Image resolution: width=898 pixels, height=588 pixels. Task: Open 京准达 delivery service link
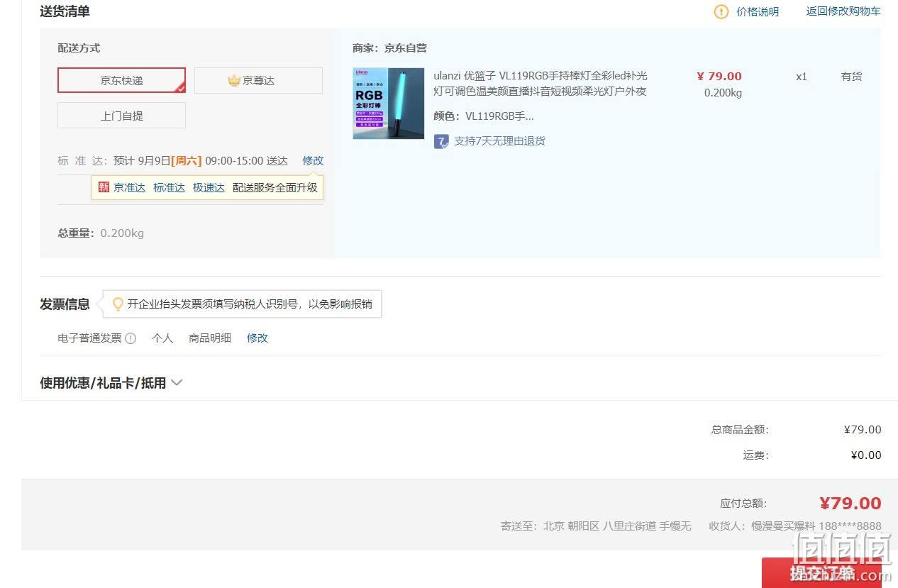pos(129,188)
